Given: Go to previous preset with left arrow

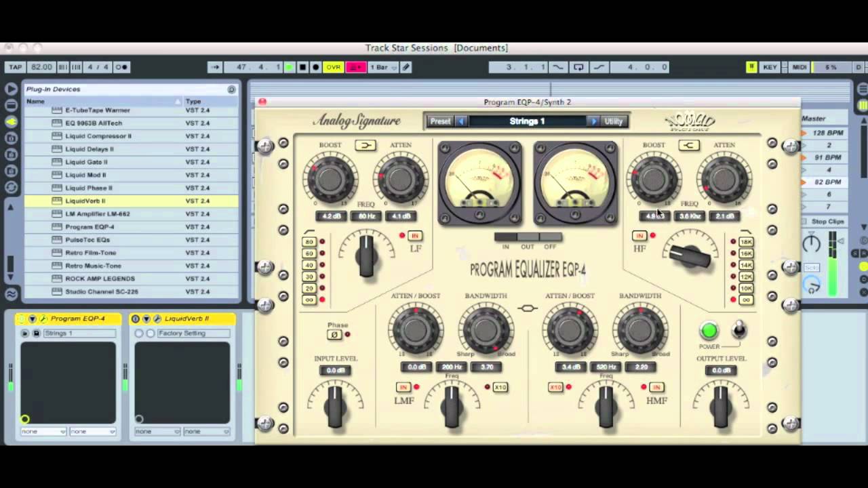Looking at the screenshot, I should tap(461, 121).
